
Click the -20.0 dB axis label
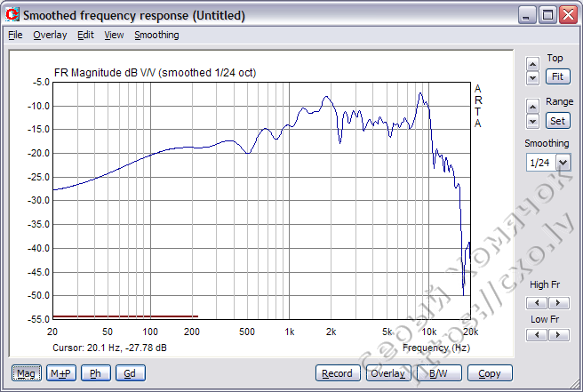tap(38, 153)
